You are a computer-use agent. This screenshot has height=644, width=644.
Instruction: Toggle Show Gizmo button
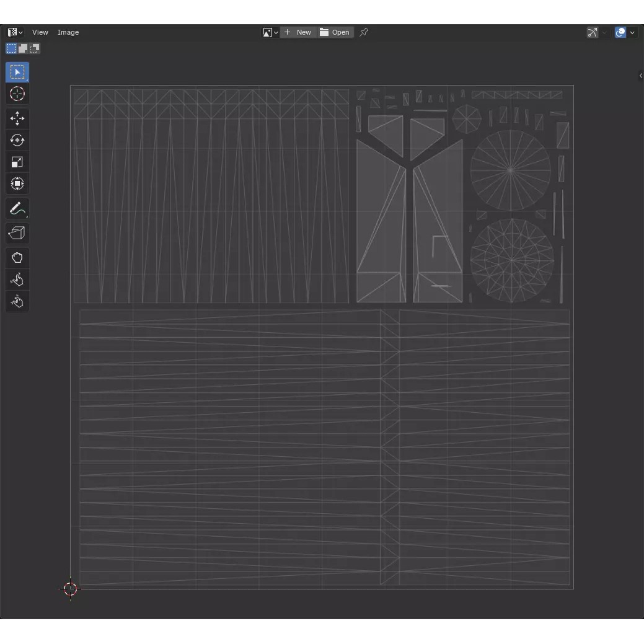tap(593, 32)
